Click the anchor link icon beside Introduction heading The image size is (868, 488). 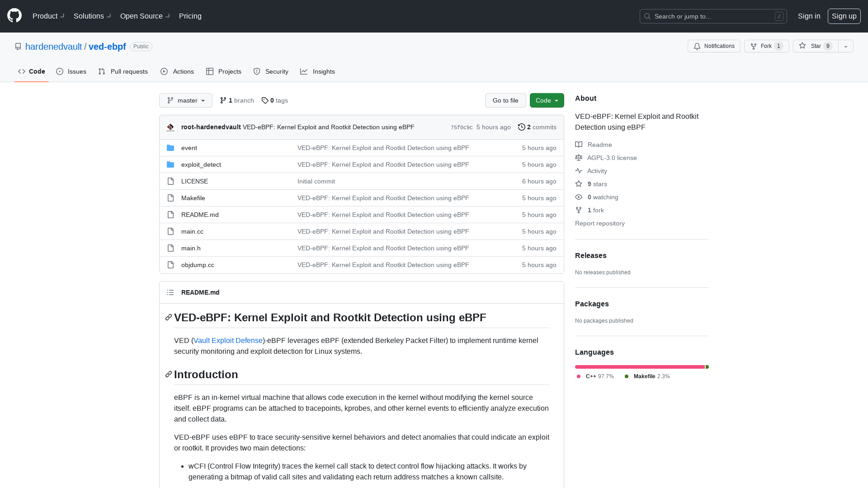[169, 375]
